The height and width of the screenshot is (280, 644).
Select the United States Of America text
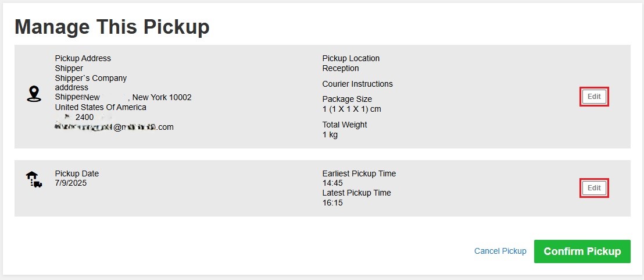(x=101, y=107)
